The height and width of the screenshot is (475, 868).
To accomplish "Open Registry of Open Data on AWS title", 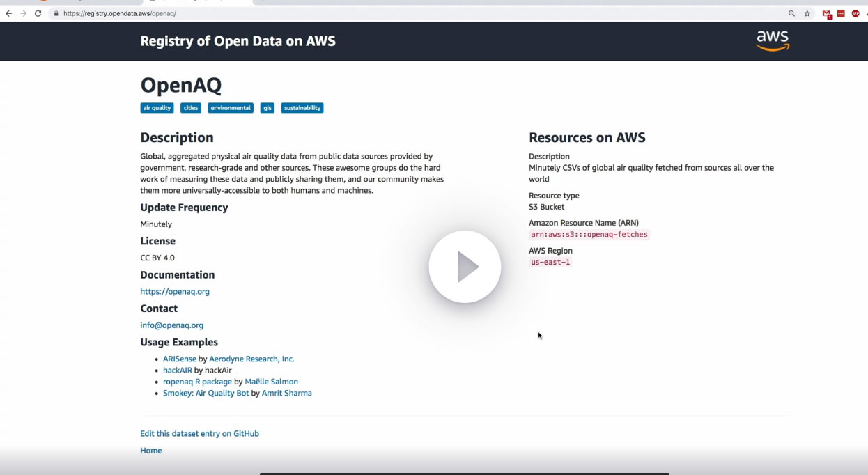I will point(238,41).
